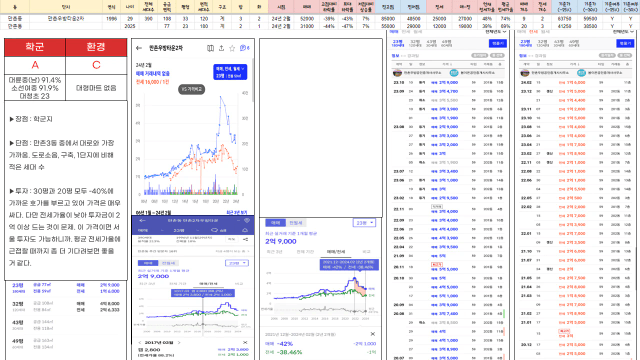Screen dimensions: 640x360
Task: Tap the share upload icon in apartment header
Action: tap(221, 48)
